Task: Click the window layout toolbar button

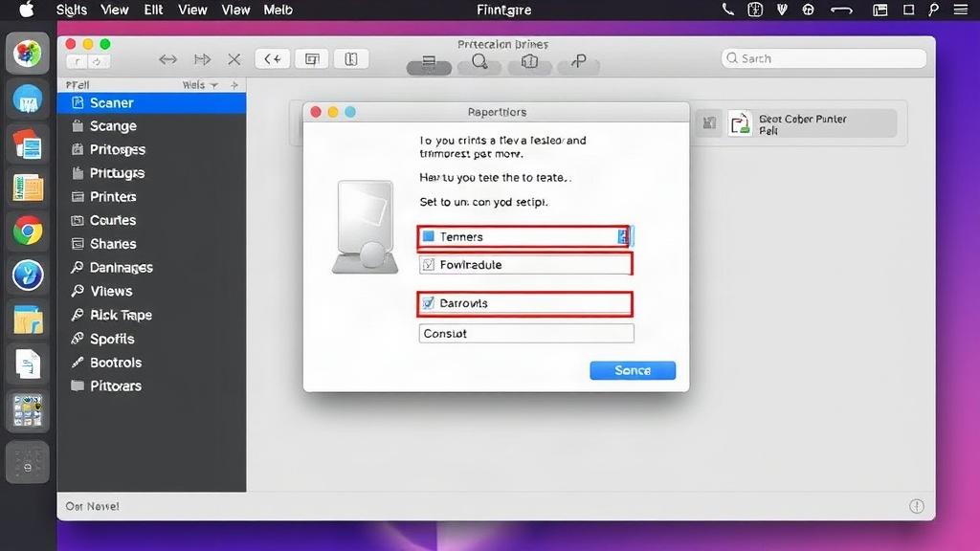Action: point(312,59)
